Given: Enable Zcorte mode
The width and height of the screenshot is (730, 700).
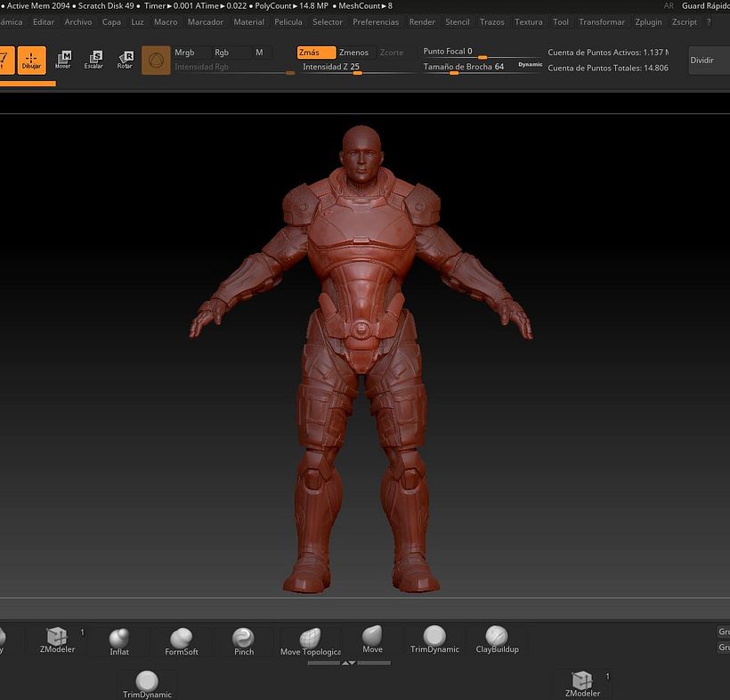Looking at the screenshot, I should pos(392,53).
